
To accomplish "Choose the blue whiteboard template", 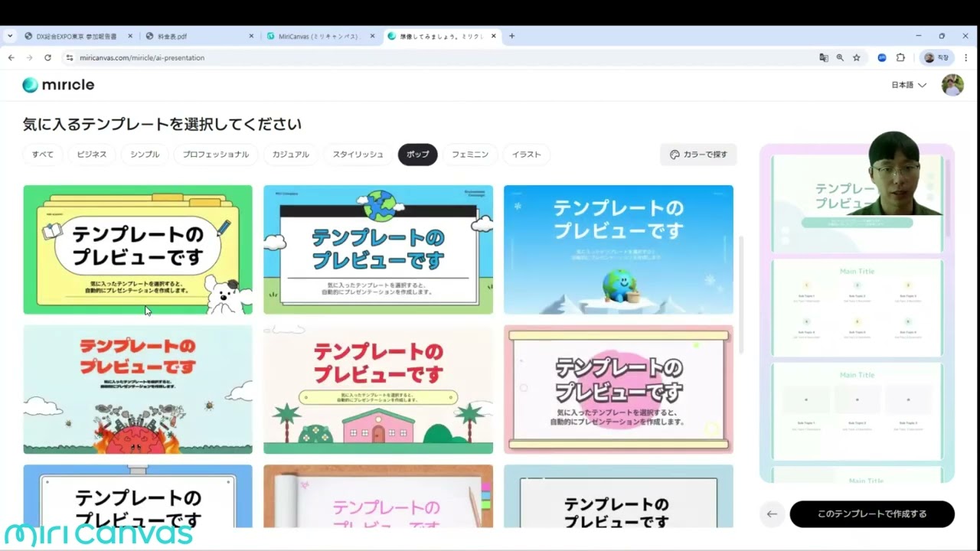I will [138, 496].
